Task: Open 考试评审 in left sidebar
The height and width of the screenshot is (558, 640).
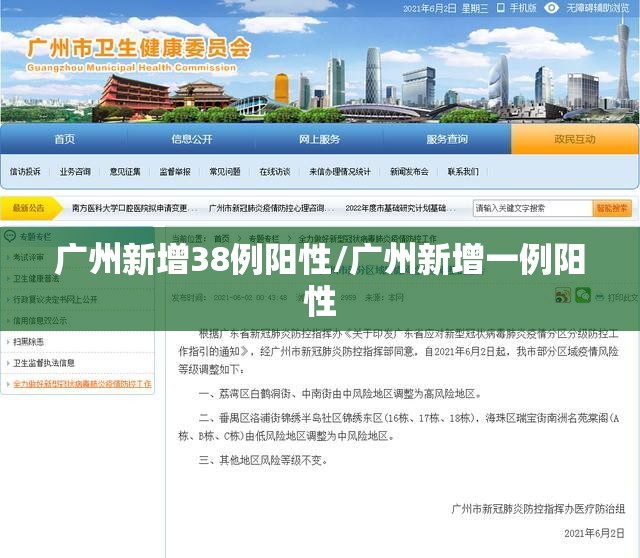Action: coord(28,257)
